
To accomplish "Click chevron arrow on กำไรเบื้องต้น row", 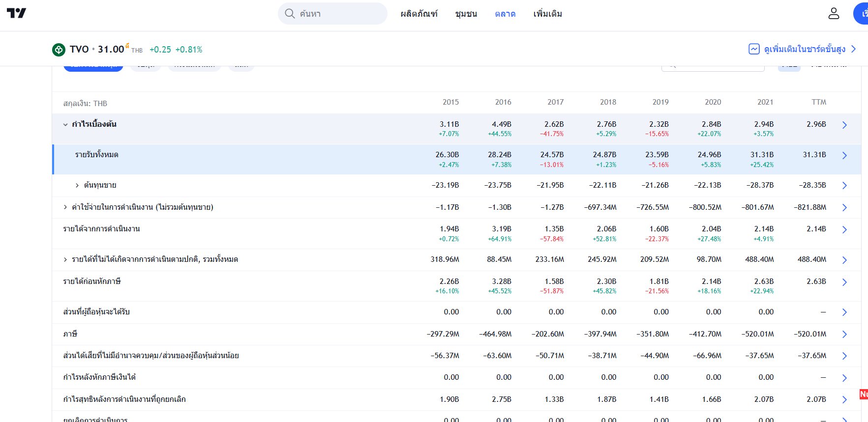I will click(844, 125).
